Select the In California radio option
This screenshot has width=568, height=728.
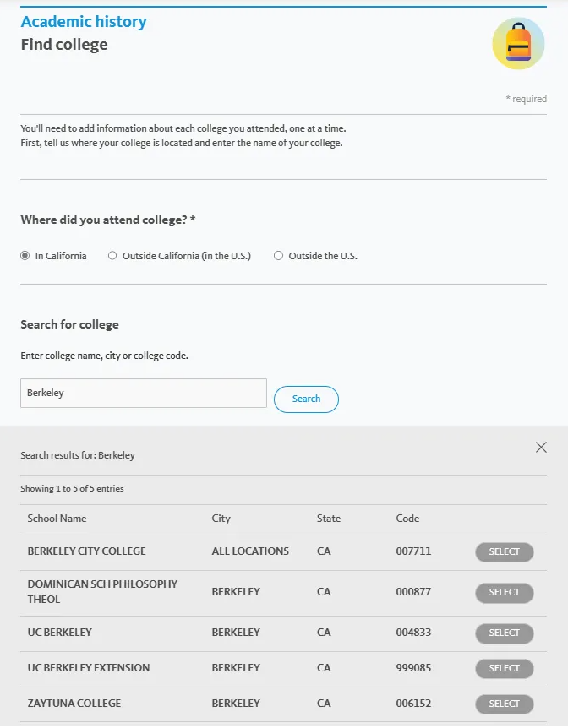tap(25, 256)
